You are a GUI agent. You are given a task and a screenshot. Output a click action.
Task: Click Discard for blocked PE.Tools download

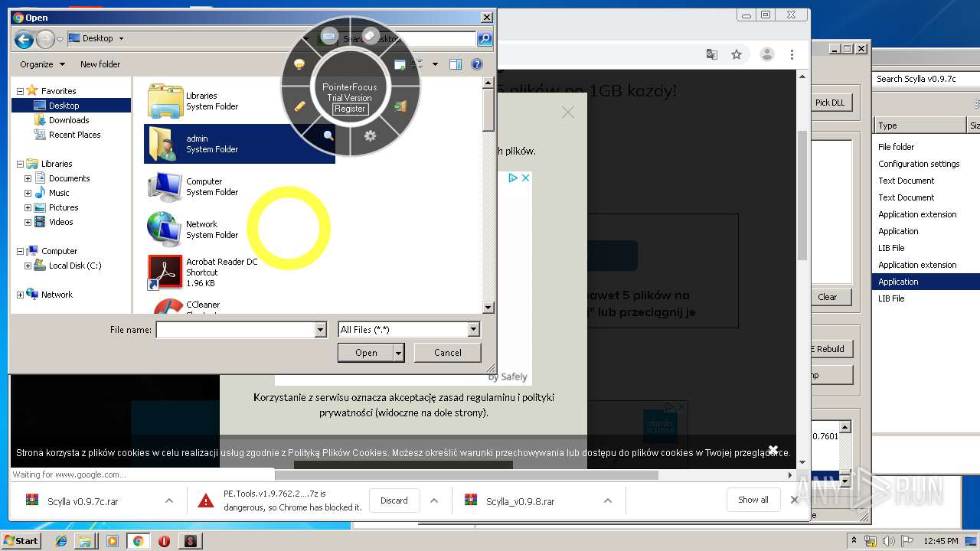click(x=394, y=500)
